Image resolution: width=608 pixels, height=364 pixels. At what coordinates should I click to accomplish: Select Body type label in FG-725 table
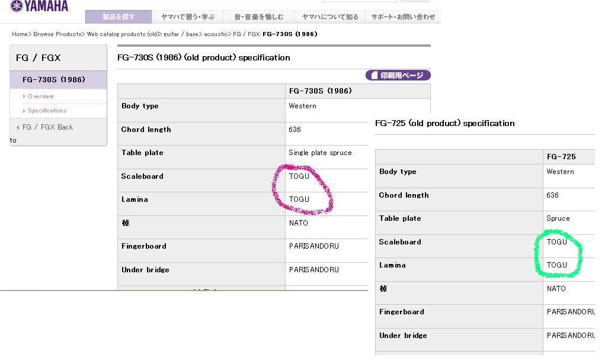[x=398, y=172]
